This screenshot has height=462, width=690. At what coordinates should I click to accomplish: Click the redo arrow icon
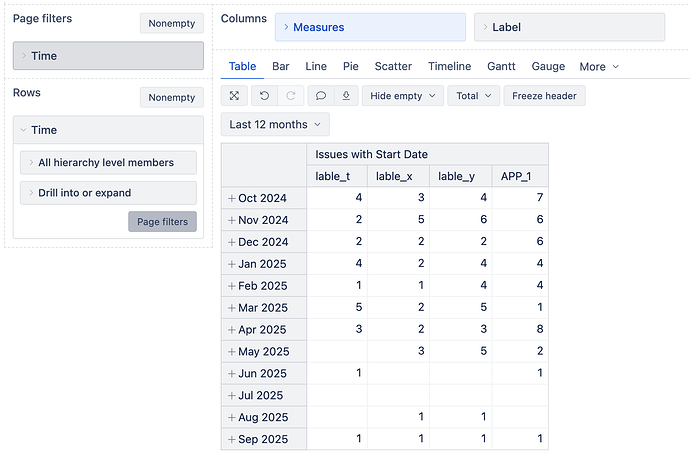[291, 96]
